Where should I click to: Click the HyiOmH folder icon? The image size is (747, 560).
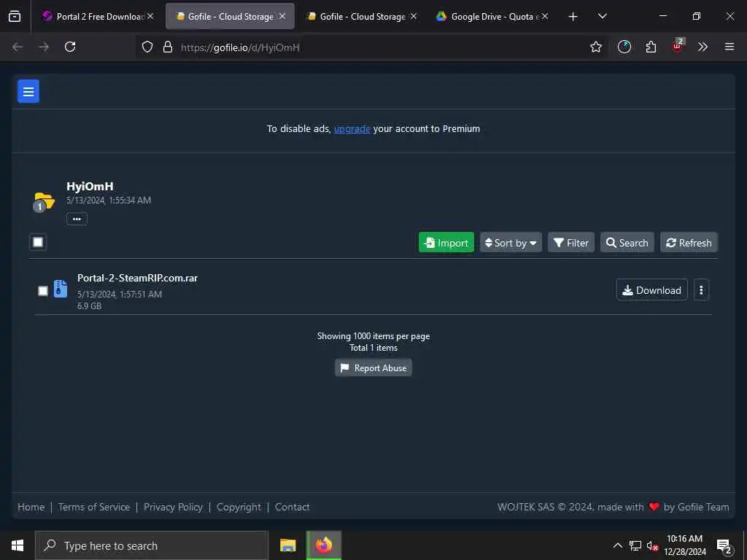pos(44,202)
